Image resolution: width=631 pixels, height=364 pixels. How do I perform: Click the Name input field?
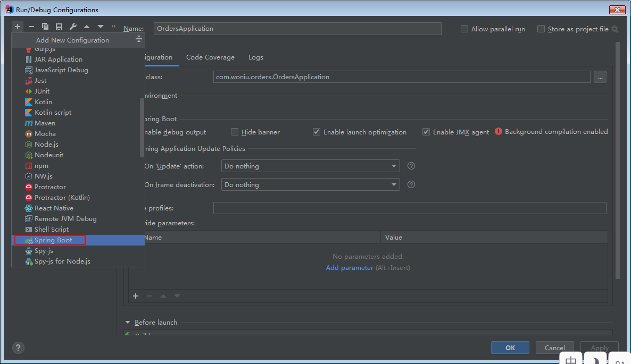297,29
